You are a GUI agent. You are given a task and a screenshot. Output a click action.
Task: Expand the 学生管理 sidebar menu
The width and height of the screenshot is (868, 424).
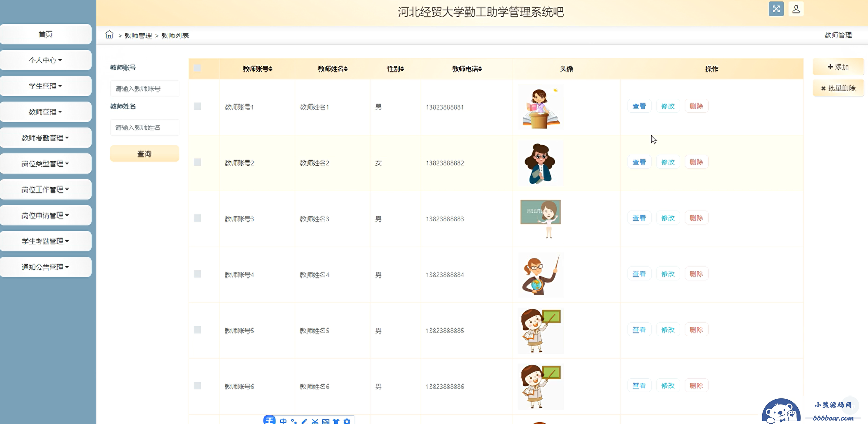coord(46,86)
